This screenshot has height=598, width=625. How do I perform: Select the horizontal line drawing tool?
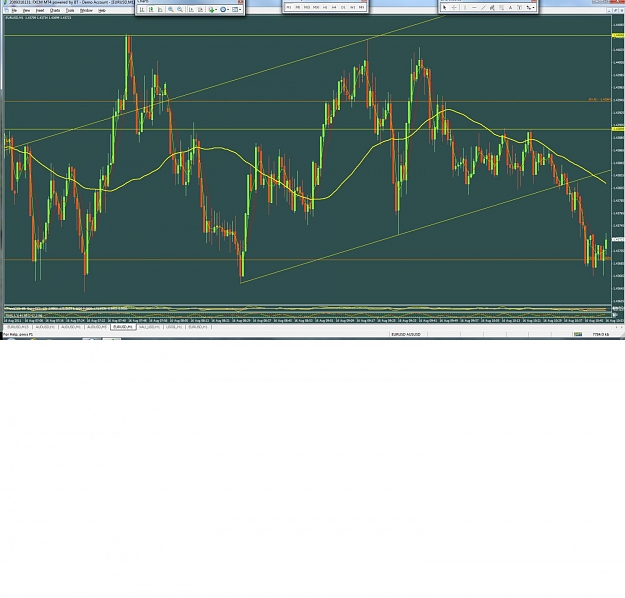(x=474, y=8)
